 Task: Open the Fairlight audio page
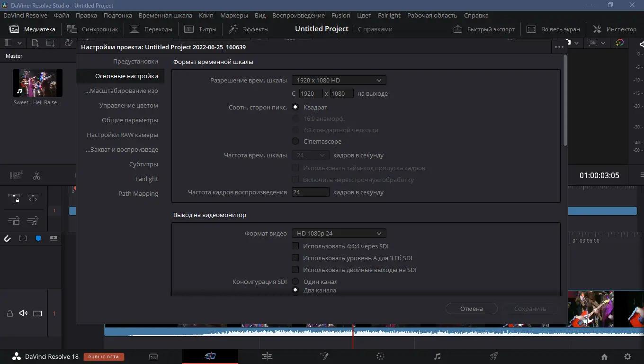click(437, 356)
